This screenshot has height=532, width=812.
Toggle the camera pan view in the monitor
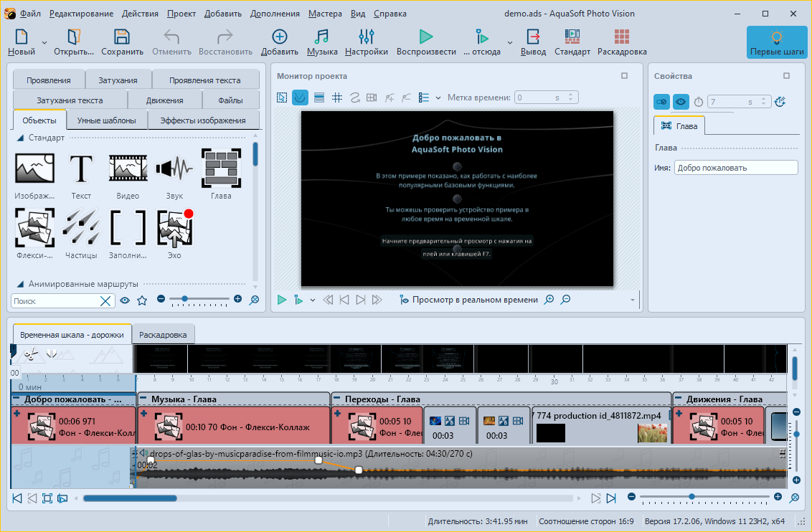372,98
